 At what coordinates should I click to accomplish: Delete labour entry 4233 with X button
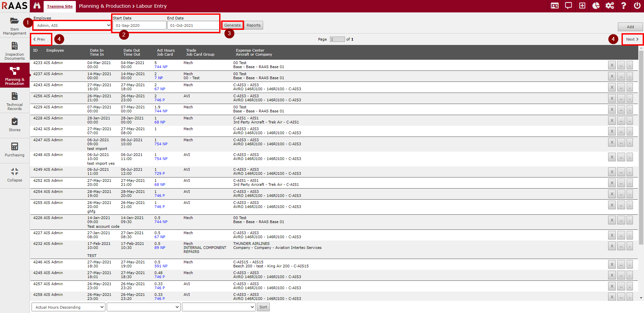(611, 65)
